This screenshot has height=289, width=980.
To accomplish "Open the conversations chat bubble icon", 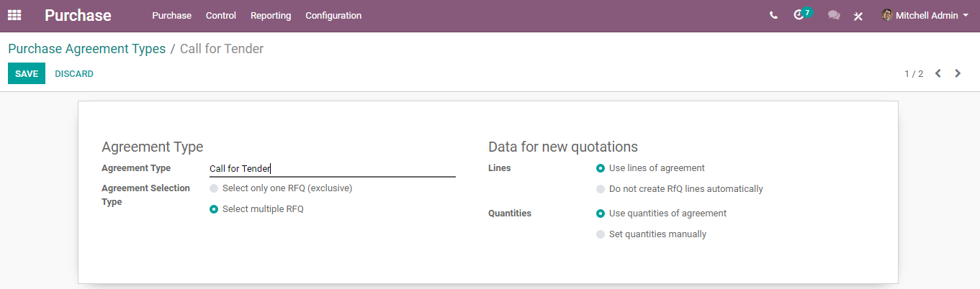I will coord(834,15).
